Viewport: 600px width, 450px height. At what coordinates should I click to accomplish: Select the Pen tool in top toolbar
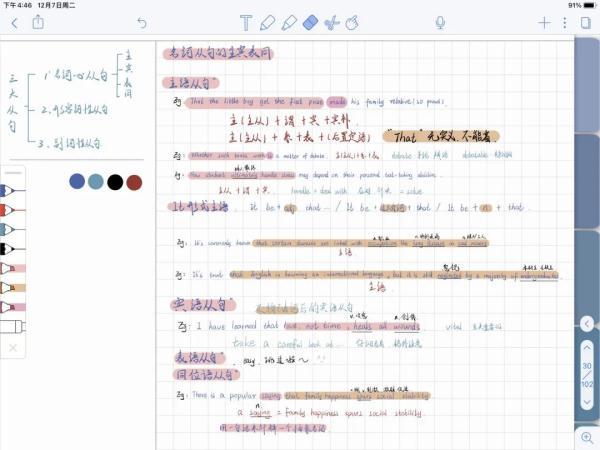coord(267,23)
